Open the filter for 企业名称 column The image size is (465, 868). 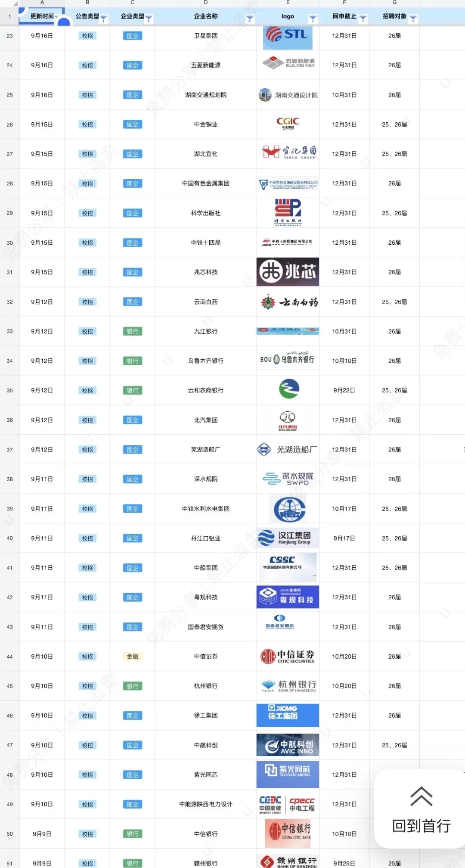[250, 19]
